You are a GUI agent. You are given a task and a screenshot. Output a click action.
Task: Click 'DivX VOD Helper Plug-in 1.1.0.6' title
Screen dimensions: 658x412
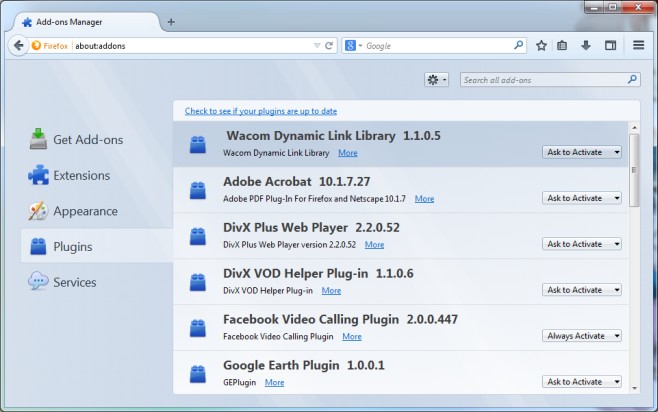pyautogui.click(x=318, y=274)
